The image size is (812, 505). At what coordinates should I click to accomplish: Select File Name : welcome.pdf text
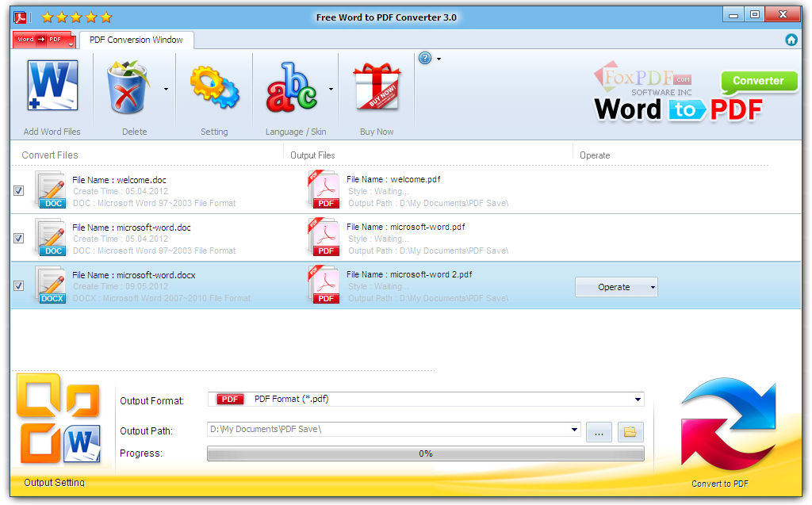pos(393,179)
